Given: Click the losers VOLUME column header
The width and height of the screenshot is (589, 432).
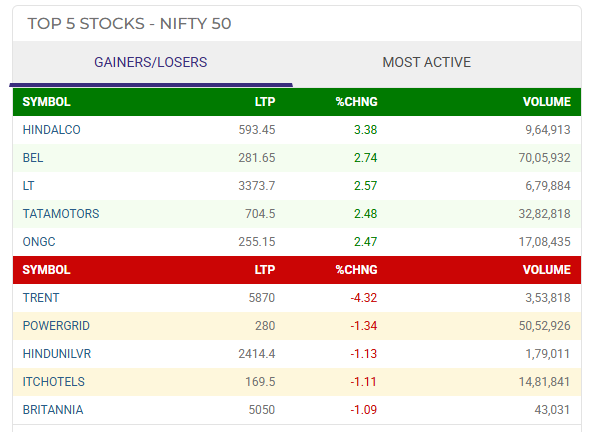Looking at the screenshot, I should click(547, 270).
